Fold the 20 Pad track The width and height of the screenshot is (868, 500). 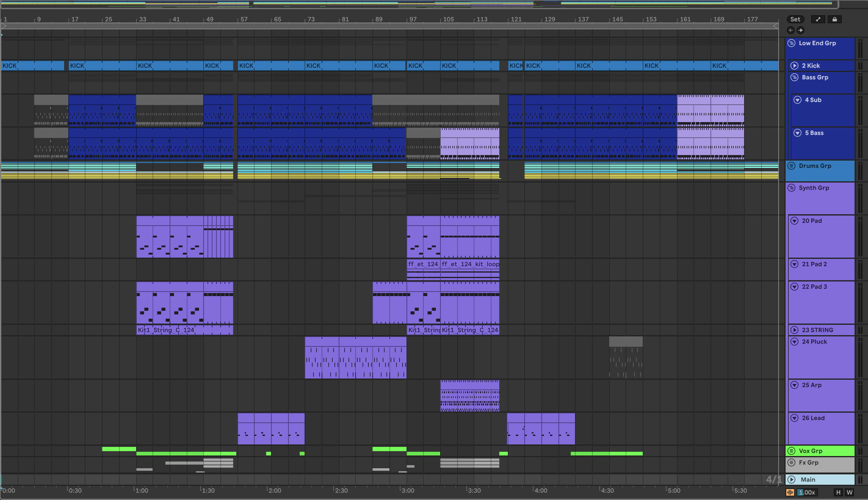794,221
